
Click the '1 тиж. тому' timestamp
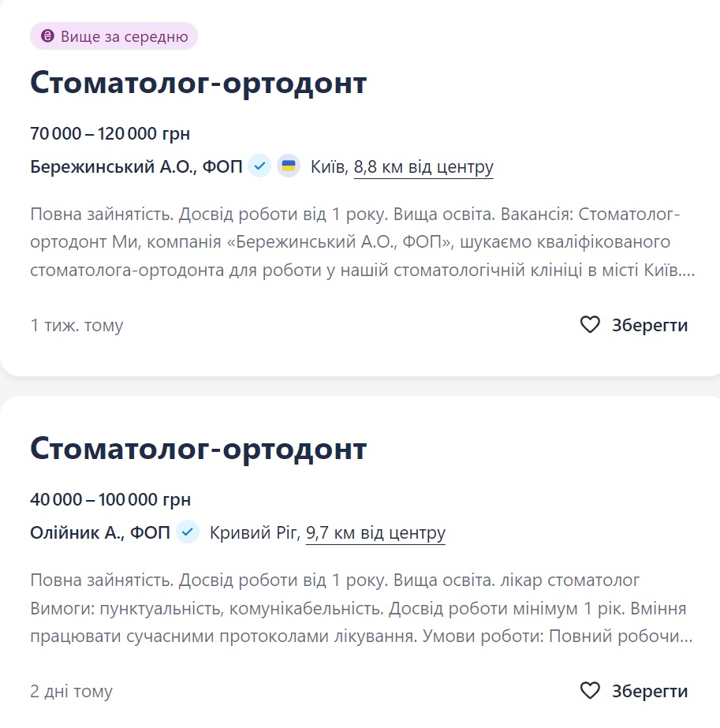pyautogui.click(x=76, y=324)
